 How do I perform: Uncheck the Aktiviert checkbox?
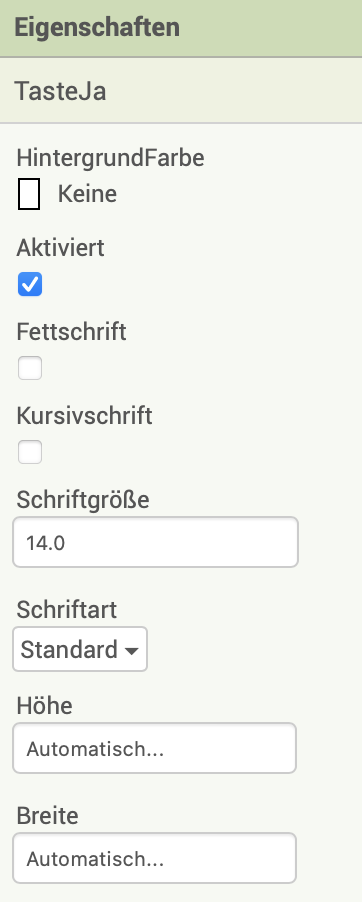[x=30, y=284]
